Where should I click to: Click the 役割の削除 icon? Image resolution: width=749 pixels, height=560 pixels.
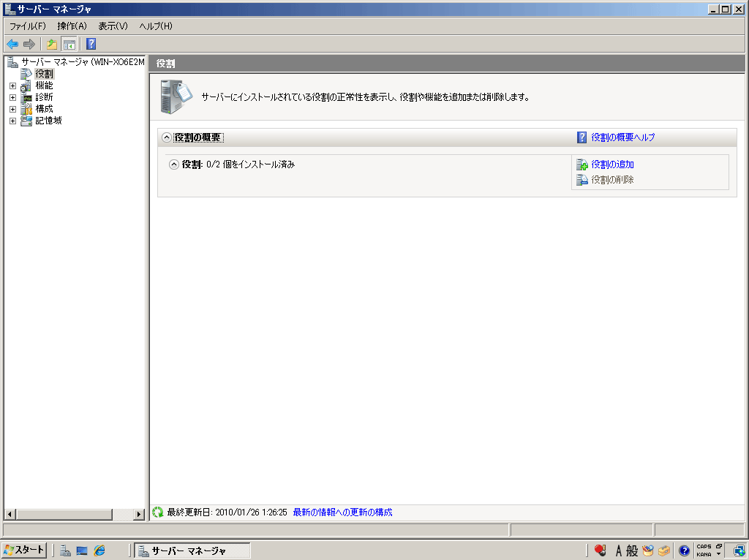581,180
